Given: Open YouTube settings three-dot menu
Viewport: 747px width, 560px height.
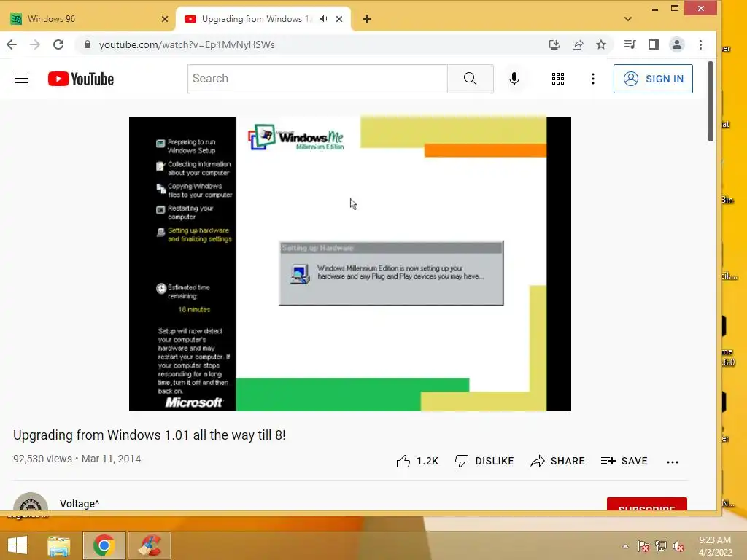Looking at the screenshot, I should 592,79.
